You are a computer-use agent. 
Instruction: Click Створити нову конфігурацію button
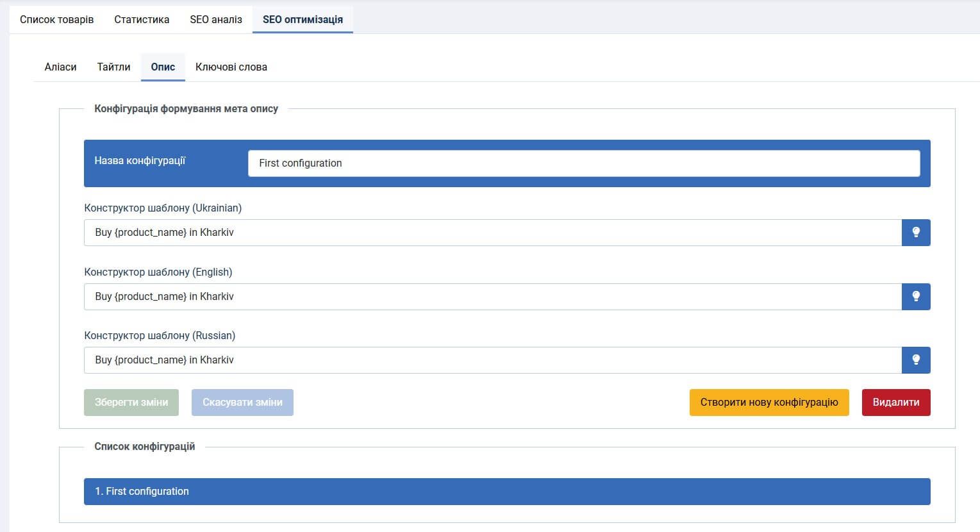pos(768,403)
